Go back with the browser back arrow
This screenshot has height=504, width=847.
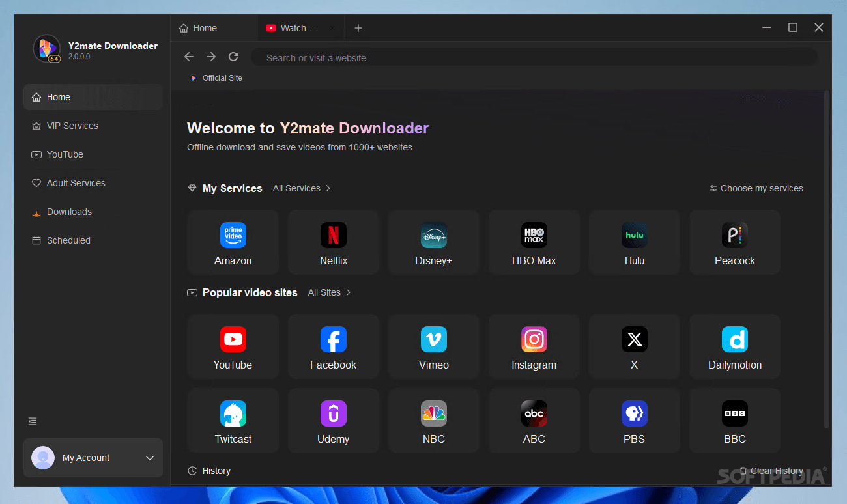[189, 57]
